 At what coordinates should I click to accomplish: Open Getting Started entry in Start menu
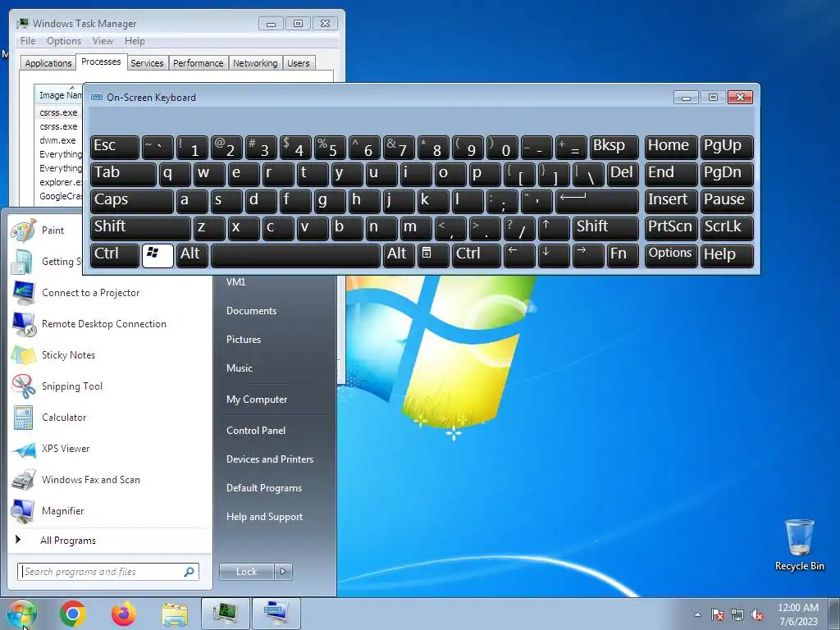[x=46, y=262]
